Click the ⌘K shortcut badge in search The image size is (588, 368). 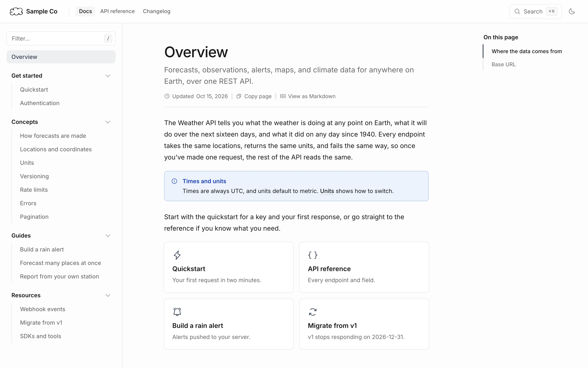click(551, 11)
